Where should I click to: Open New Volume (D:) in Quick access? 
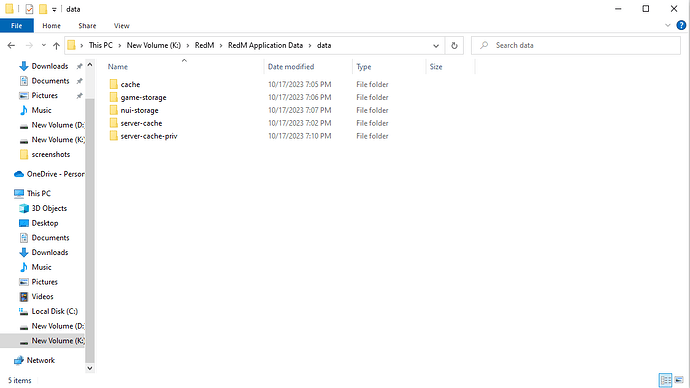[x=58, y=125]
